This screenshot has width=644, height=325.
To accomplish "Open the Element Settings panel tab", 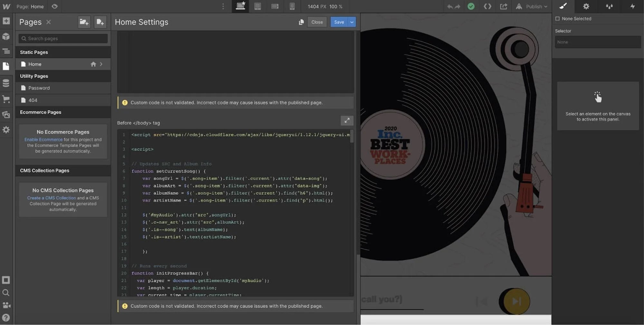I will (586, 6).
